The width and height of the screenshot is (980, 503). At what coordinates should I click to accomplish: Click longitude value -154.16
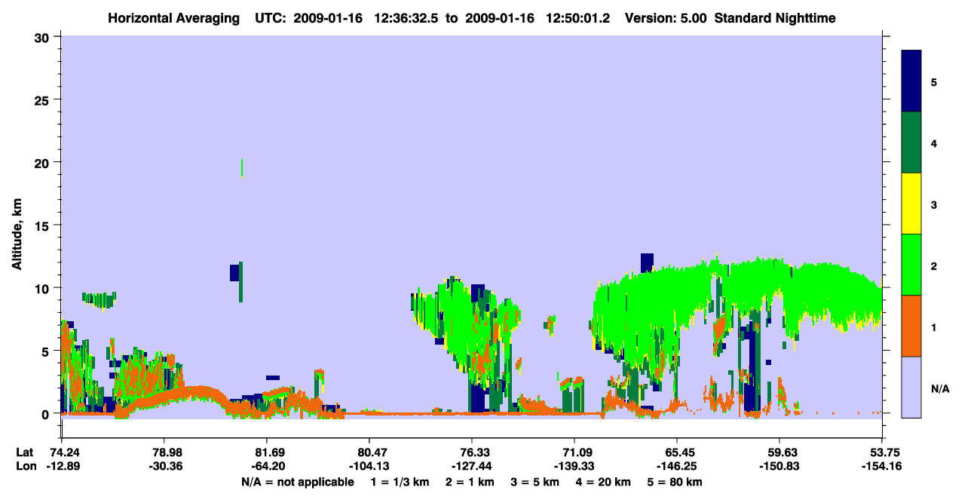point(882,466)
